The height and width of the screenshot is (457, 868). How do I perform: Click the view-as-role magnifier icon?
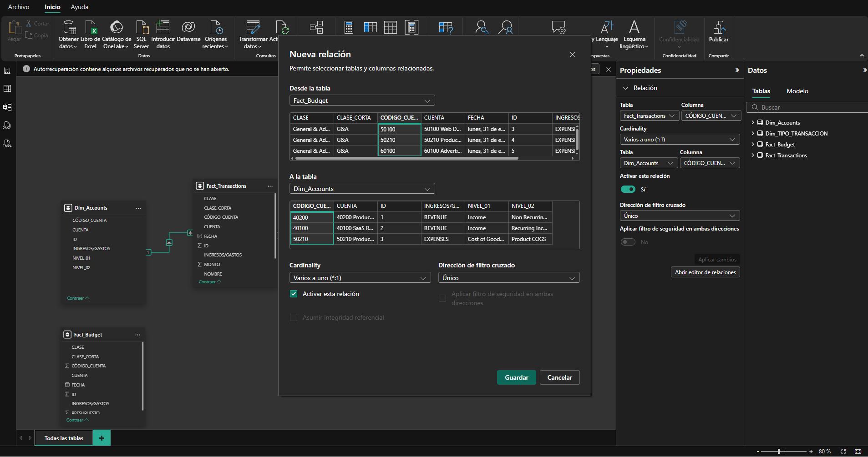[505, 28]
